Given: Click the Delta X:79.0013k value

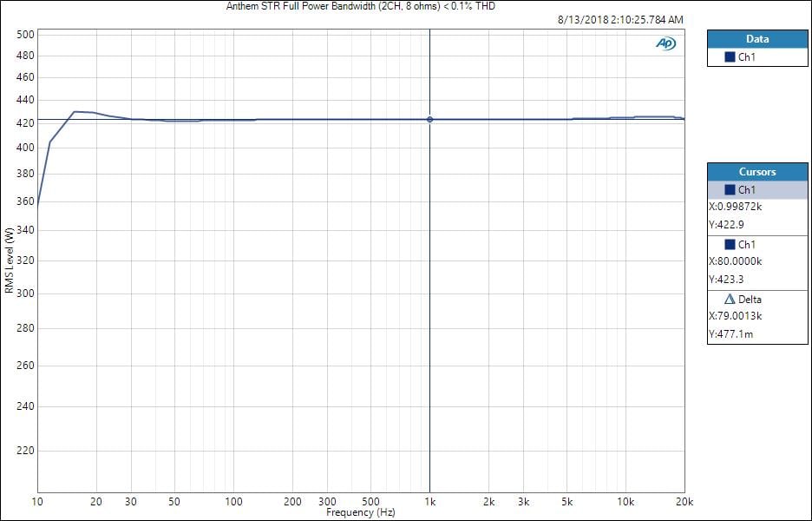Looking at the screenshot, I should tap(737, 316).
